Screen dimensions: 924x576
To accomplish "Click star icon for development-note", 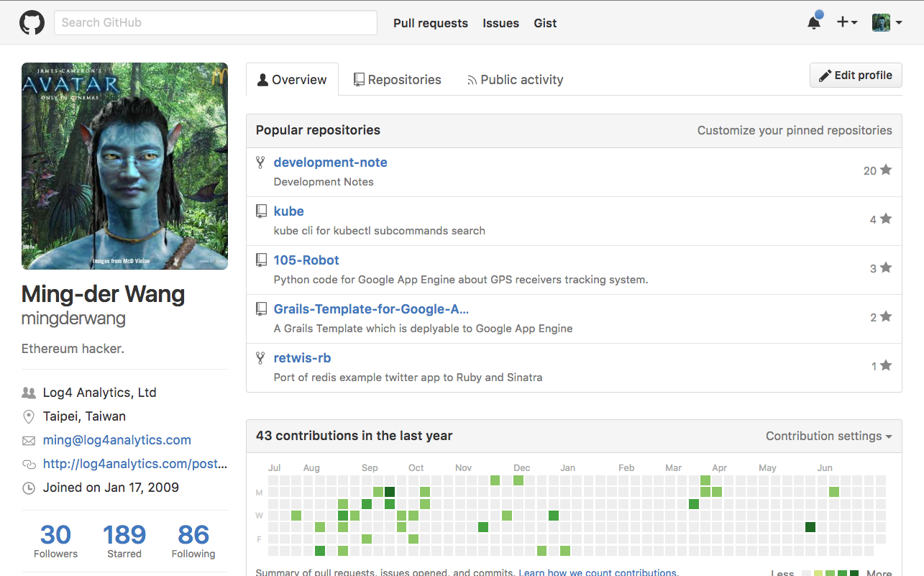I will tap(886, 170).
